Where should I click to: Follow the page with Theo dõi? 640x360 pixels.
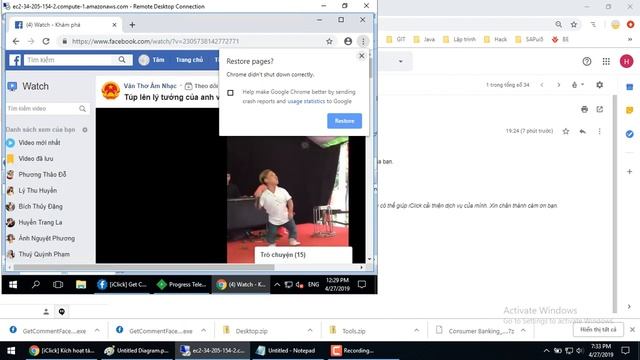[x=202, y=86]
